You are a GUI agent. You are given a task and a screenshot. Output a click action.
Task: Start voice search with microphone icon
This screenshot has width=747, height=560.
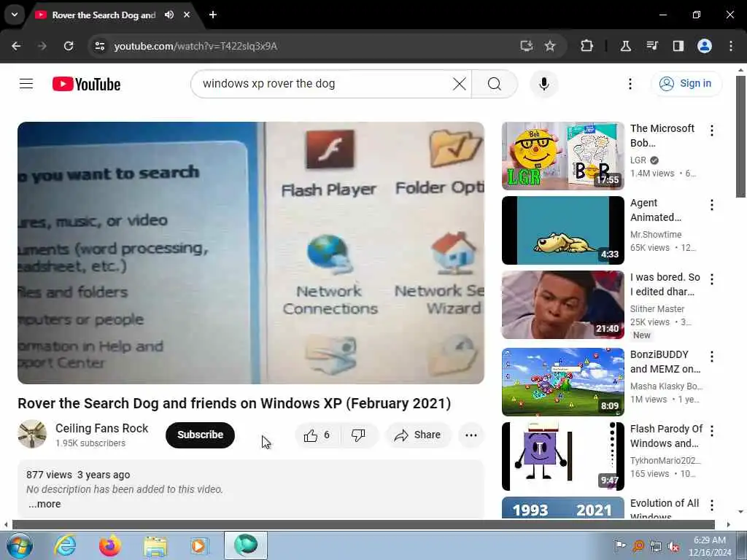(x=543, y=84)
